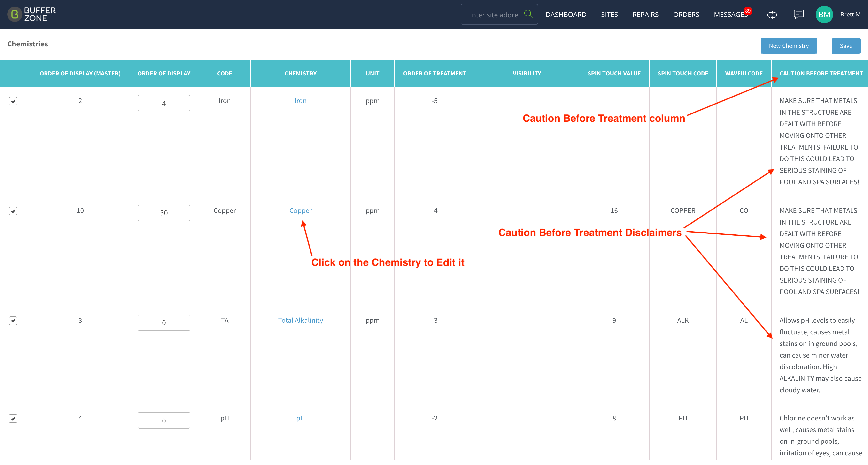
Task: Go to the Sites menu
Action: tap(609, 15)
